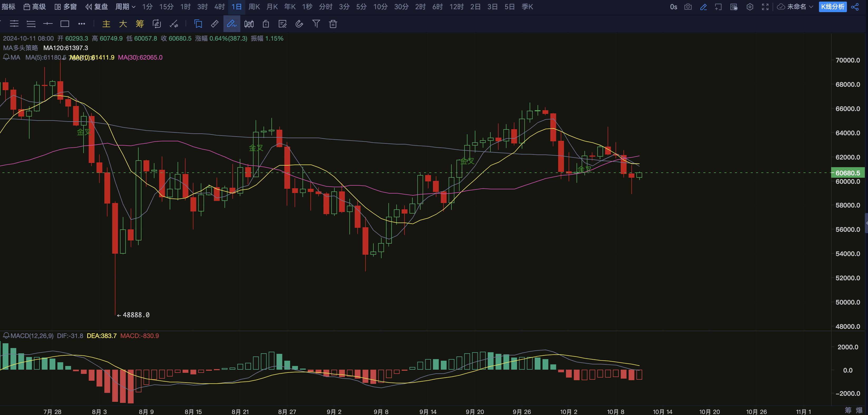
Task: Toggle the 主 main force indicator
Action: pos(106,24)
